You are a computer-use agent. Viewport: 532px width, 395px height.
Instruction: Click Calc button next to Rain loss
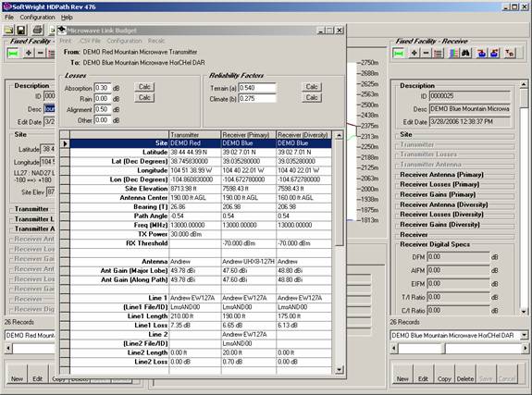pos(144,98)
